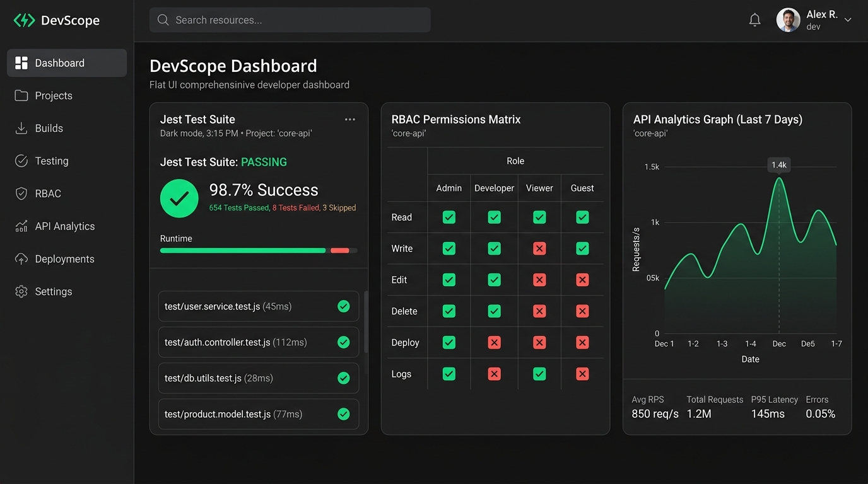Click the Settings gear icon
Screen dimensions: 868x484
point(21,292)
